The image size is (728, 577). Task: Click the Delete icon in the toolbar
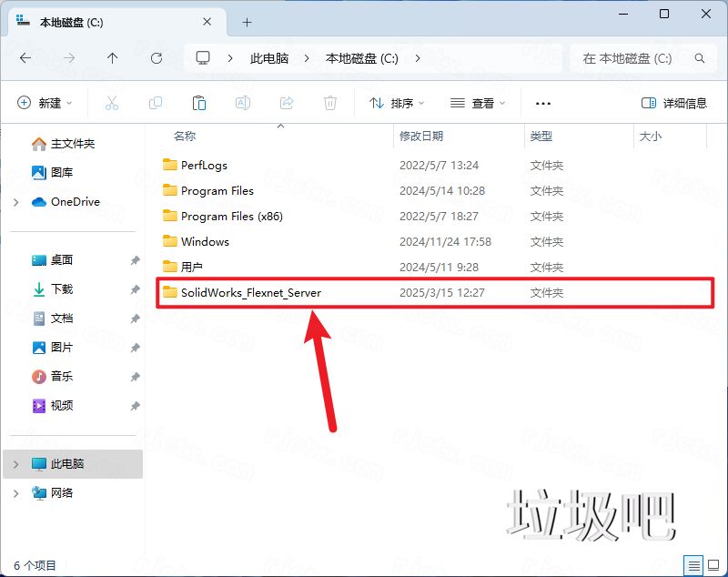[330, 103]
